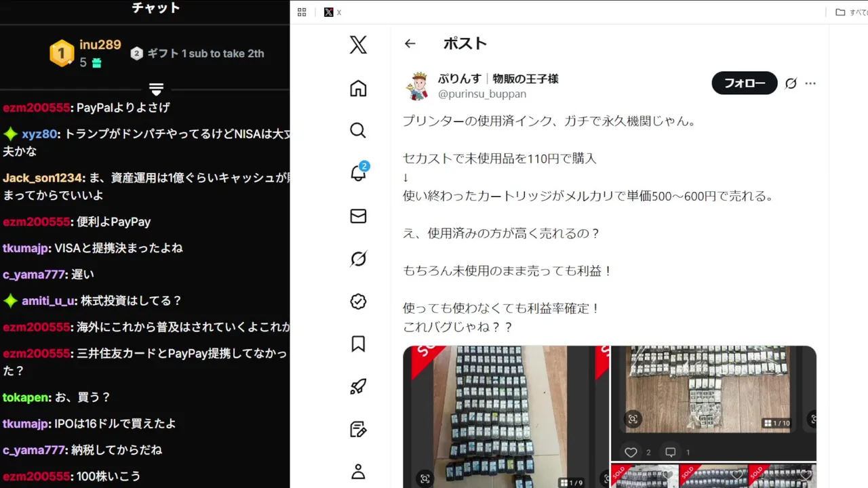Click chat message お、買う？
The image size is (868, 488).
(83, 397)
